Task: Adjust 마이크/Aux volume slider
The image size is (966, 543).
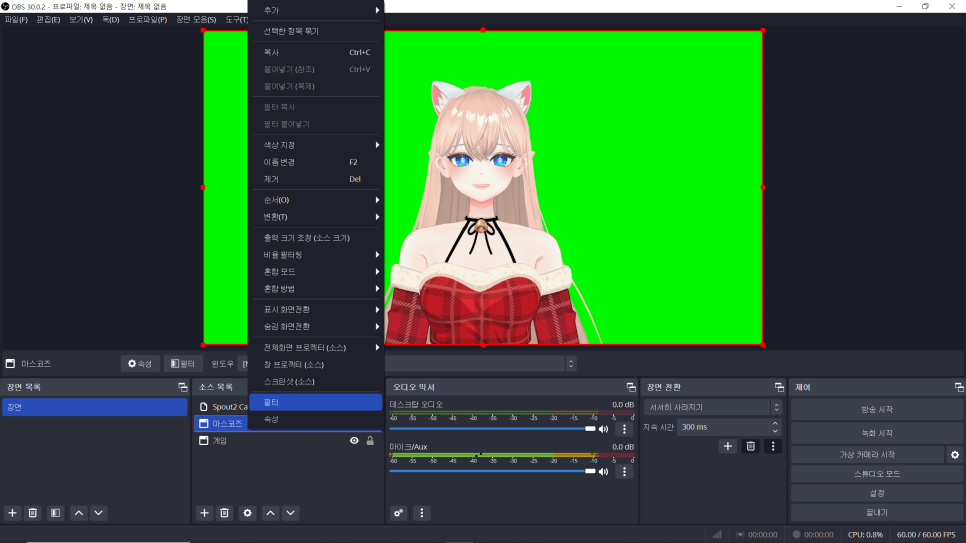Action: (493, 472)
